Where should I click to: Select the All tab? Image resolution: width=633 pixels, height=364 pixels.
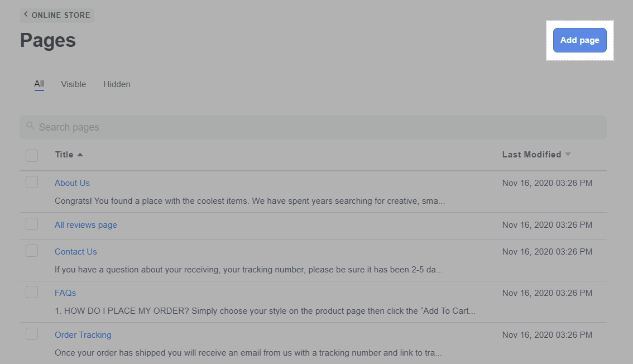[39, 84]
